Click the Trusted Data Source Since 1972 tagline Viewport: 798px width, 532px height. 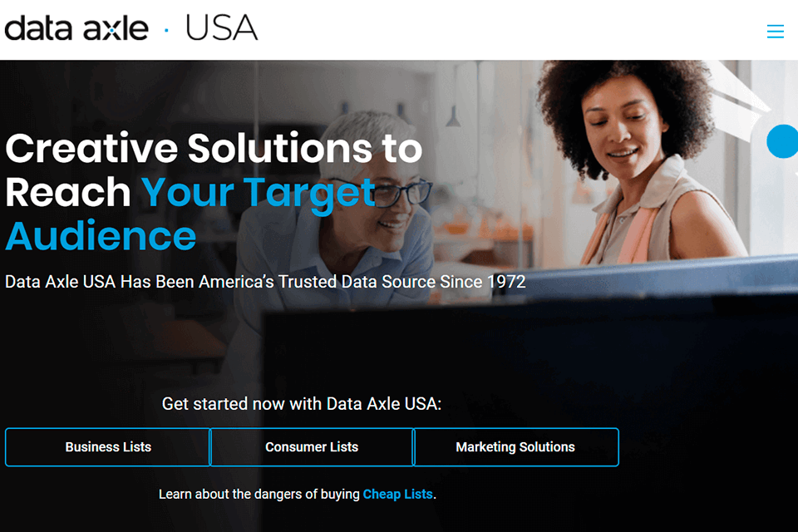(x=265, y=282)
